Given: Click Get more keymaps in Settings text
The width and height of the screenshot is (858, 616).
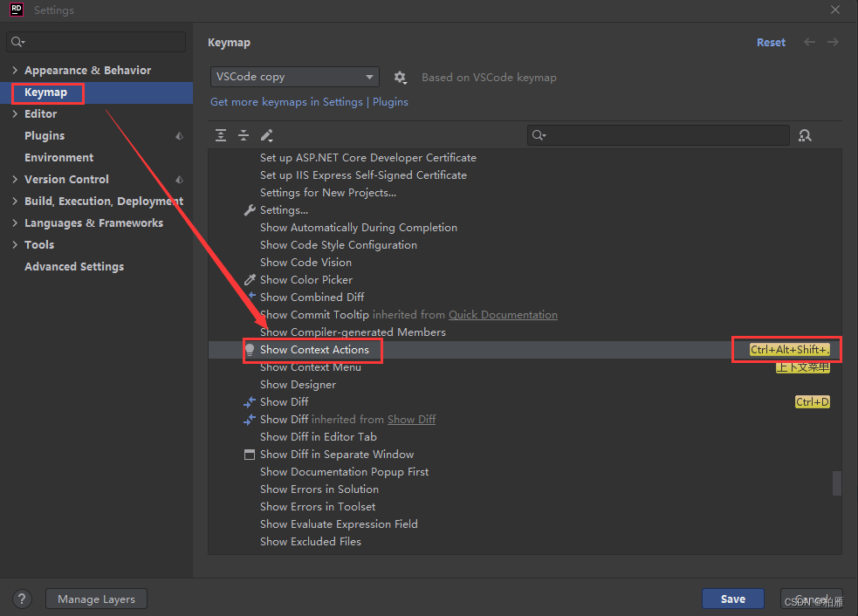Looking at the screenshot, I should point(286,102).
